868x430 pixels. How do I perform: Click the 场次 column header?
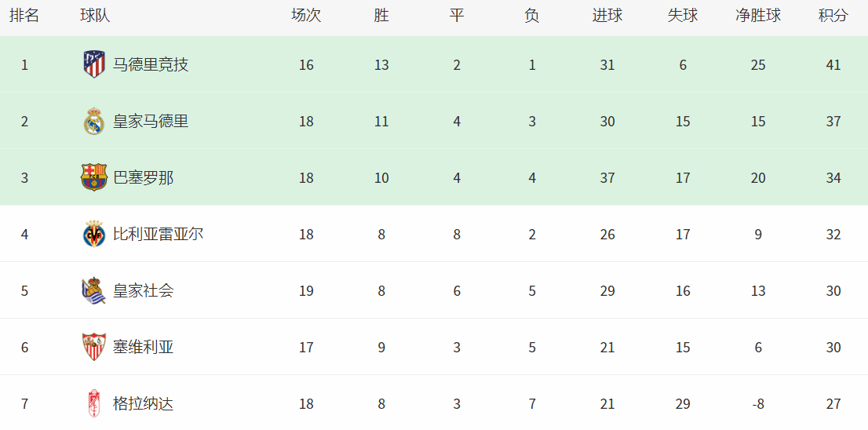click(x=306, y=16)
